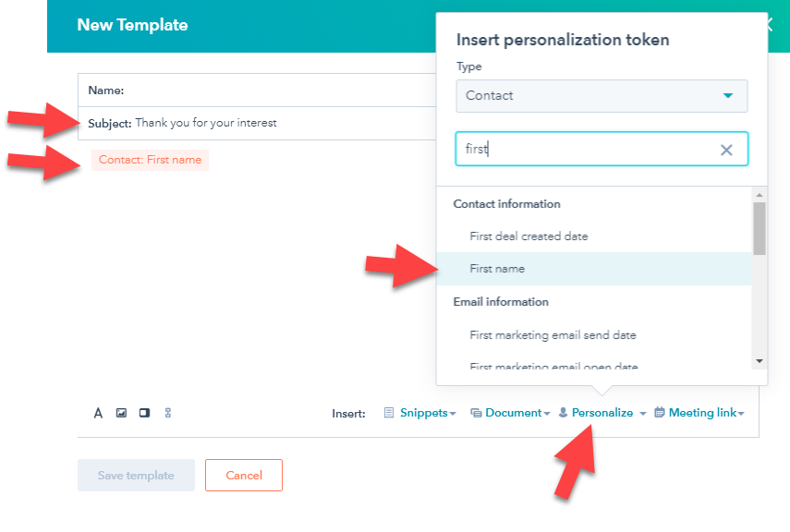Screen dimensions: 790x532
Task: Click the Document icon next to Snippets
Action: pyautogui.click(x=477, y=413)
